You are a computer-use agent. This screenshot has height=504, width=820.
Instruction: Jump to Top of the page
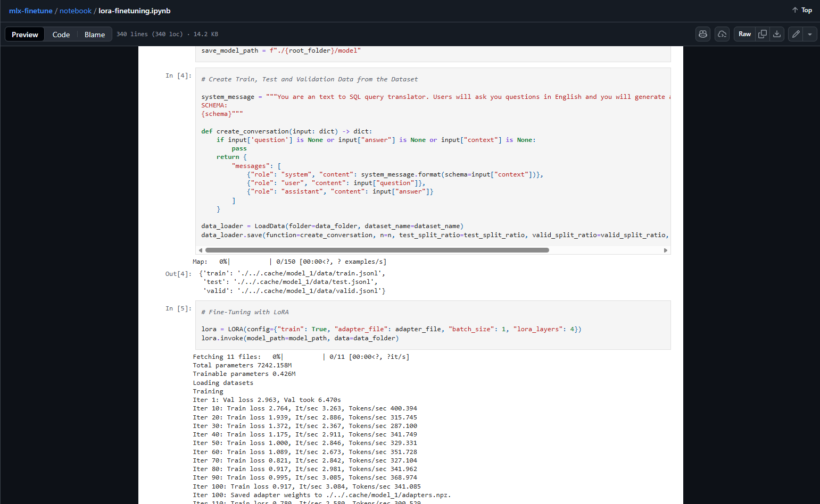tap(802, 10)
